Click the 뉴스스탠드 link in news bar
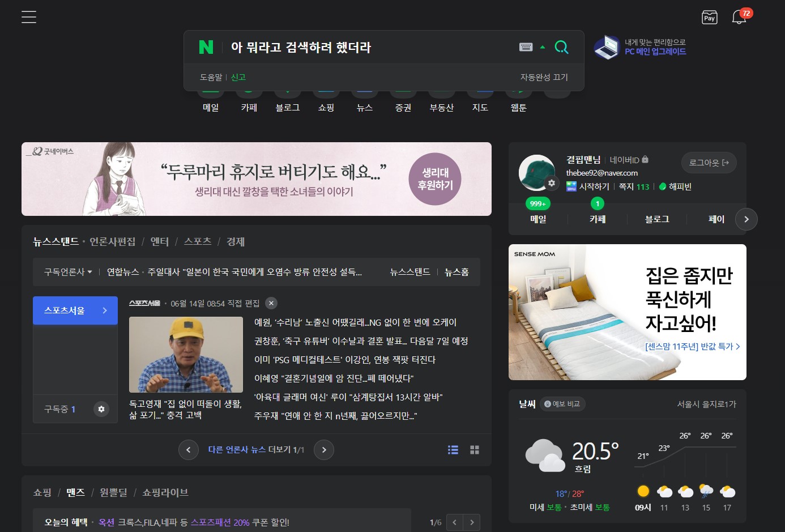Viewport: 785px width, 532px height. click(x=410, y=272)
